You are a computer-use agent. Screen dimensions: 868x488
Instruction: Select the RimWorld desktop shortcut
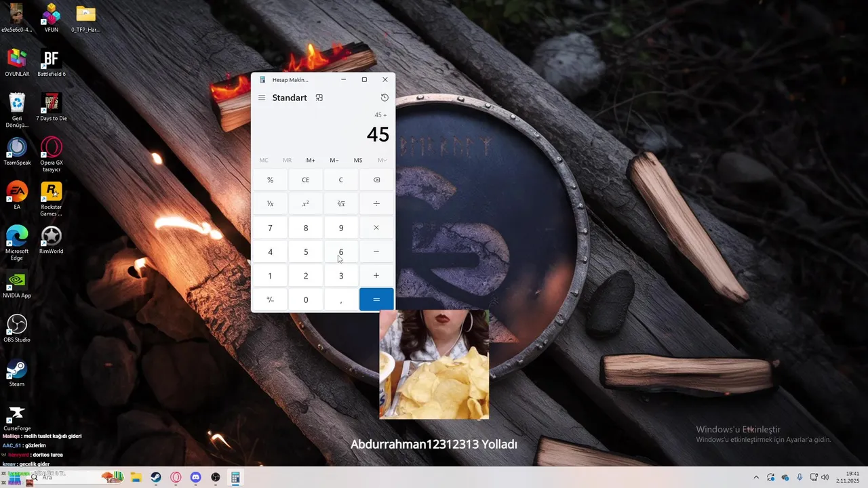[x=51, y=239]
